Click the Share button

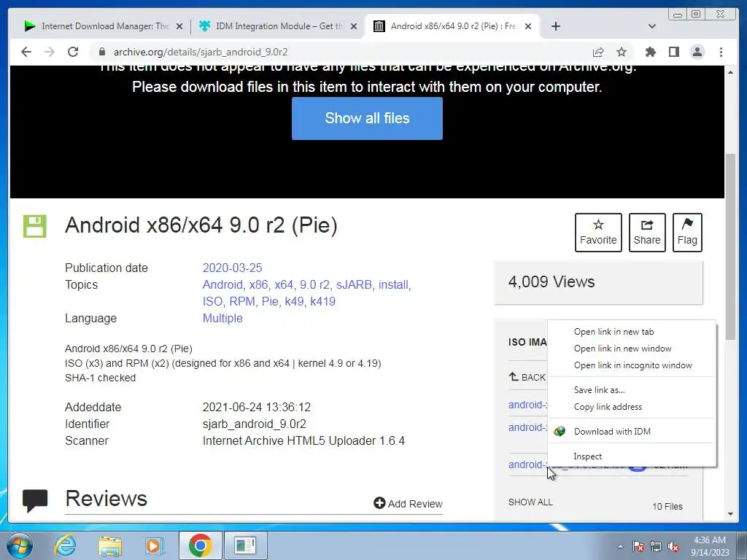[647, 233]
